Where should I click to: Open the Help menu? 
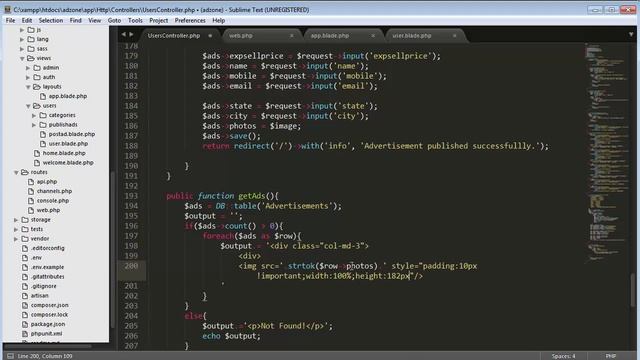(218, 20)
